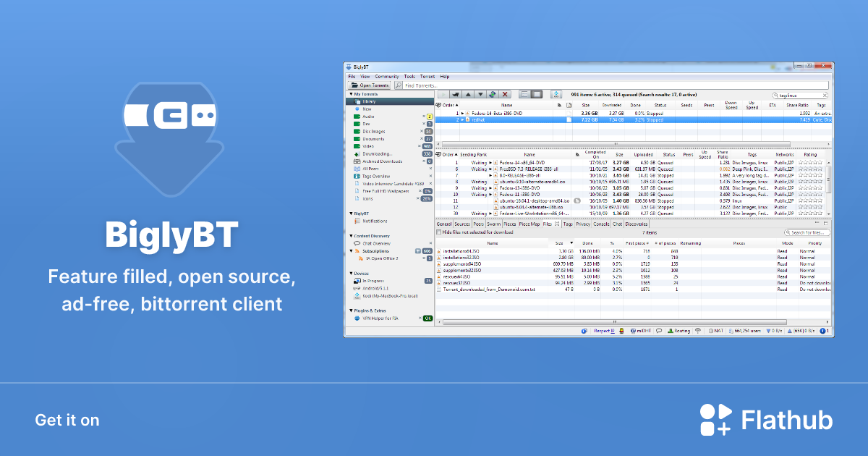
Task: Collapse the Content Discovery sidebar section
Action: (350, 236)
